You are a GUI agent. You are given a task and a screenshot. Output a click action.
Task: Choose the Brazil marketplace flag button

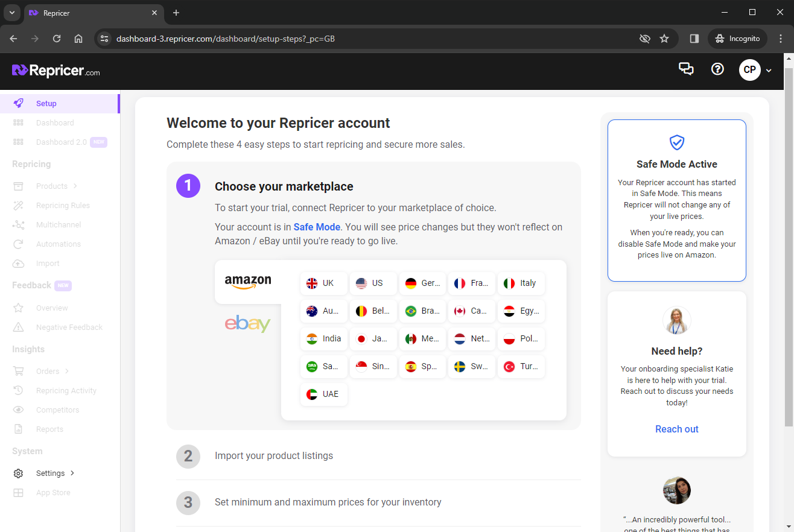pos(423,311)
